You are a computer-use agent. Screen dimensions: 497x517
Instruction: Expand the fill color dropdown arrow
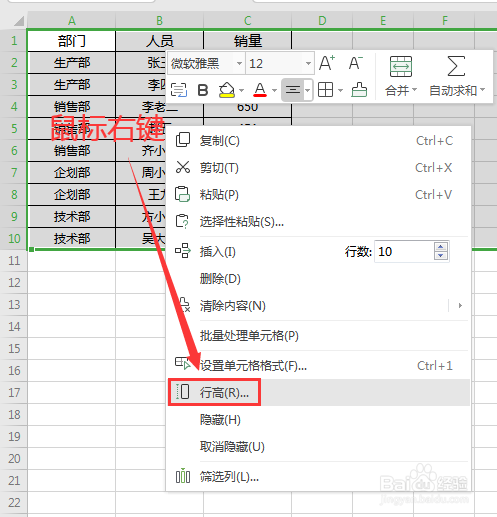pos(241,90)
